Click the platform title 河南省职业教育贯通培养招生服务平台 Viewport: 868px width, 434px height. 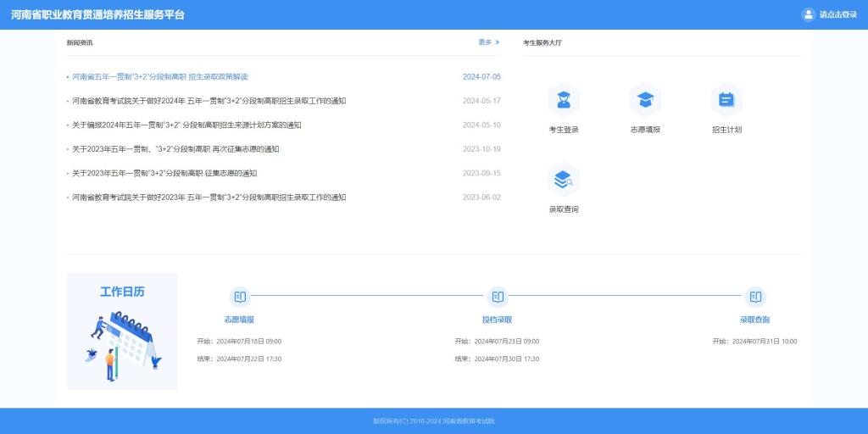point(97,14)
